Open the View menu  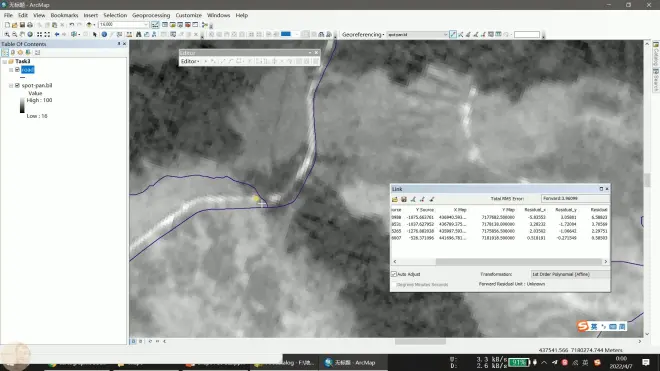[x=39, y=15]
